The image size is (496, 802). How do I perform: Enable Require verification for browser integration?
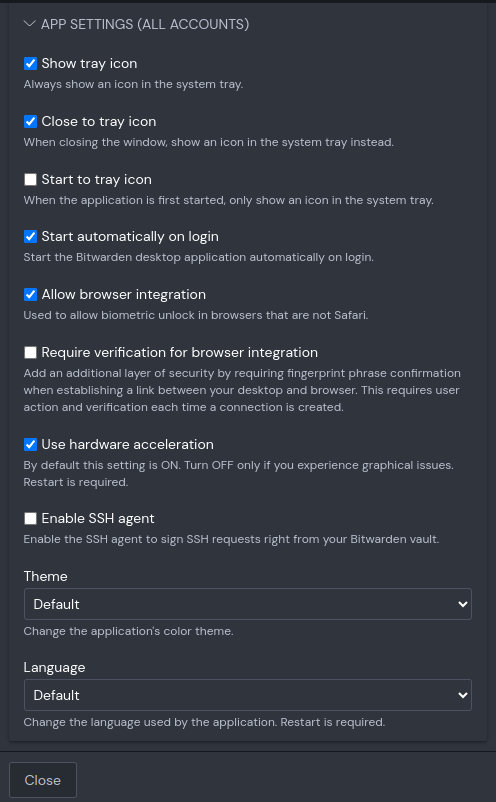(31, 352)
